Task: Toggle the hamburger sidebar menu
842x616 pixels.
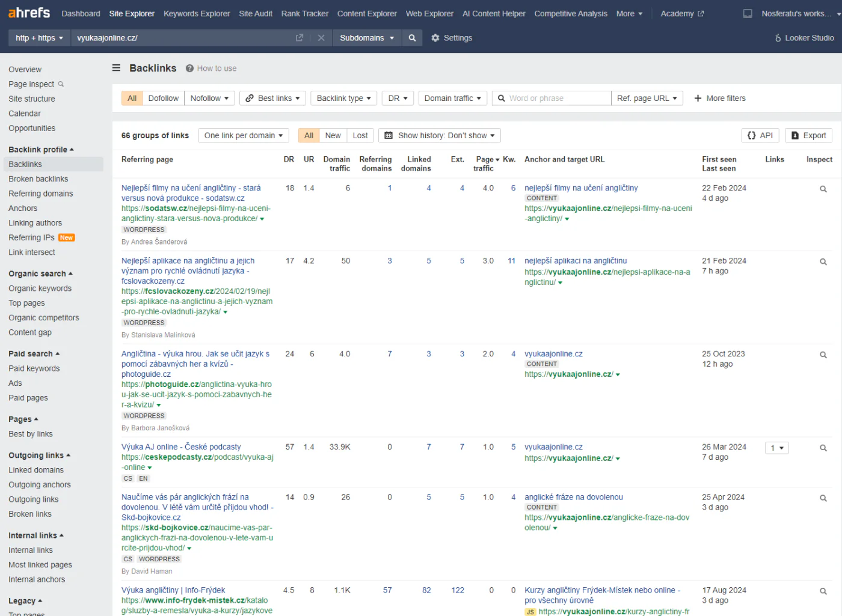Action: click(117, 68)
